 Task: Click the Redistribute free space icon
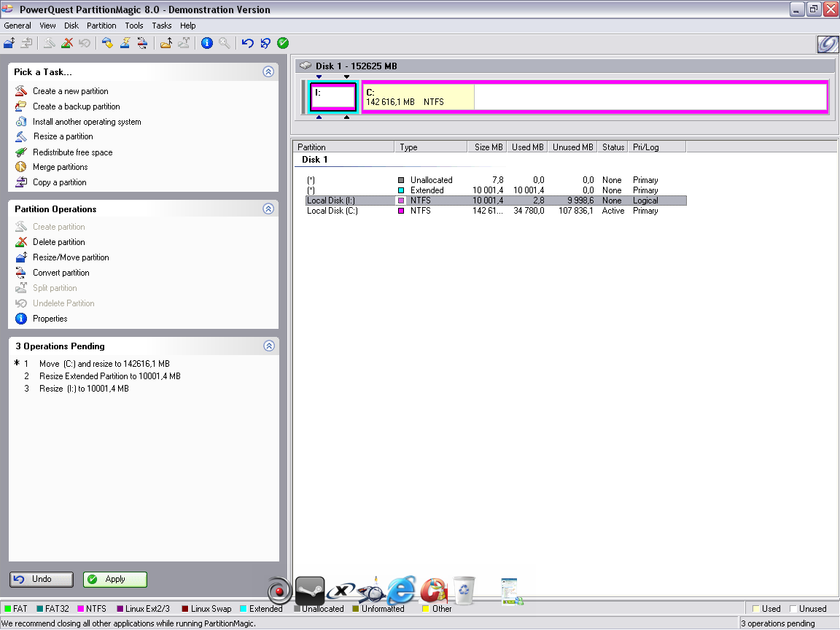(x=21, y=152)
